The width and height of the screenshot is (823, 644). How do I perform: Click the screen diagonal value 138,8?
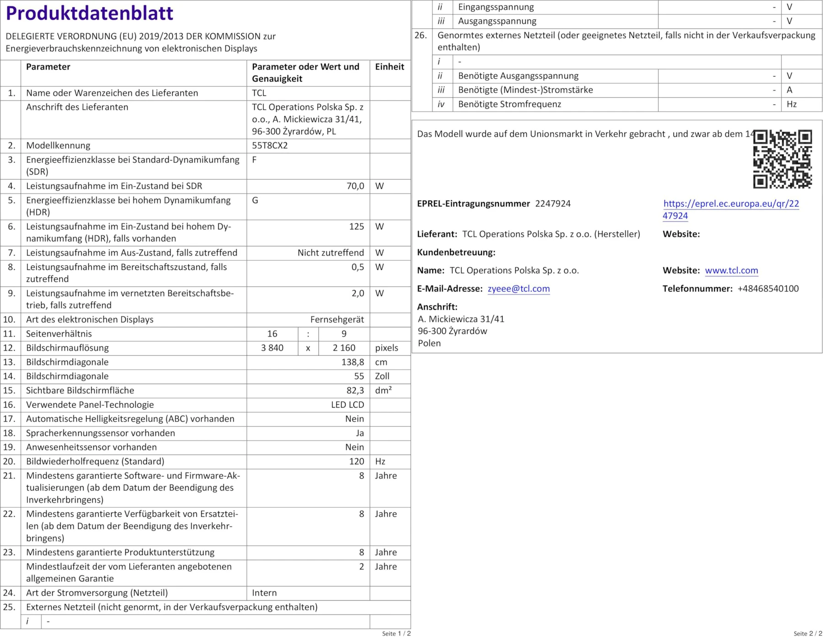[353, 362]
